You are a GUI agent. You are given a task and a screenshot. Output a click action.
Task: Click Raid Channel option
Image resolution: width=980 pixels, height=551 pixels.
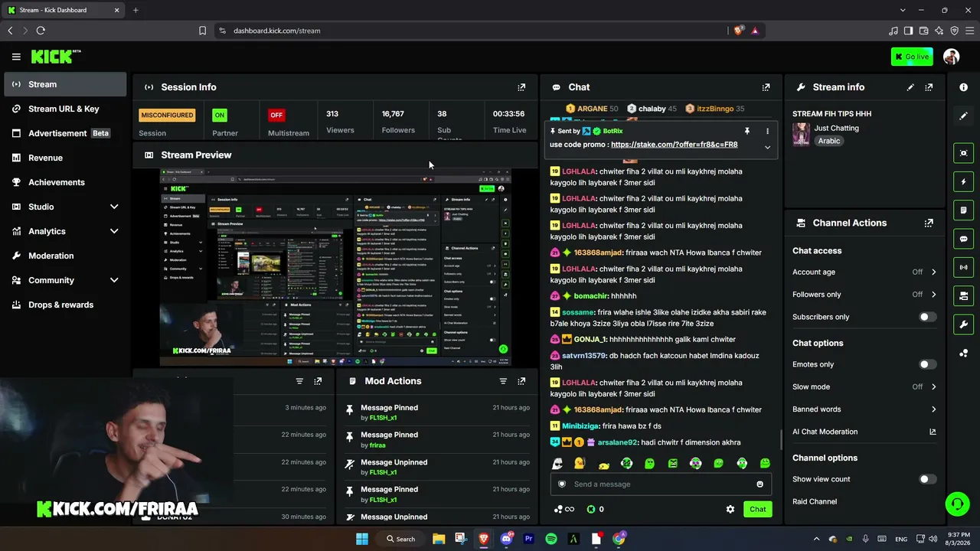[x=815, y=501]
